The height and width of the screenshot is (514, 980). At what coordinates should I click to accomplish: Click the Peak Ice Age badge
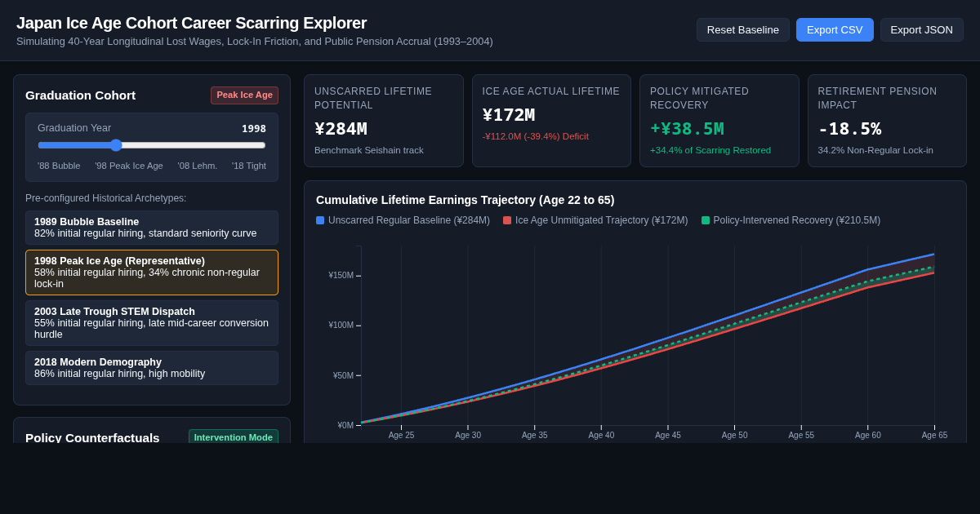coord(245,95)
